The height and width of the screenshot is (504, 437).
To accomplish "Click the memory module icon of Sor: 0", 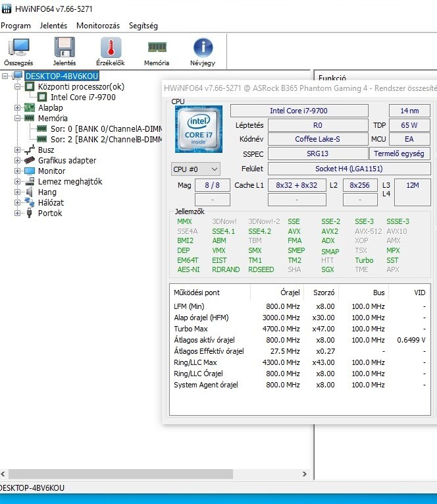I will click(41, 128).
